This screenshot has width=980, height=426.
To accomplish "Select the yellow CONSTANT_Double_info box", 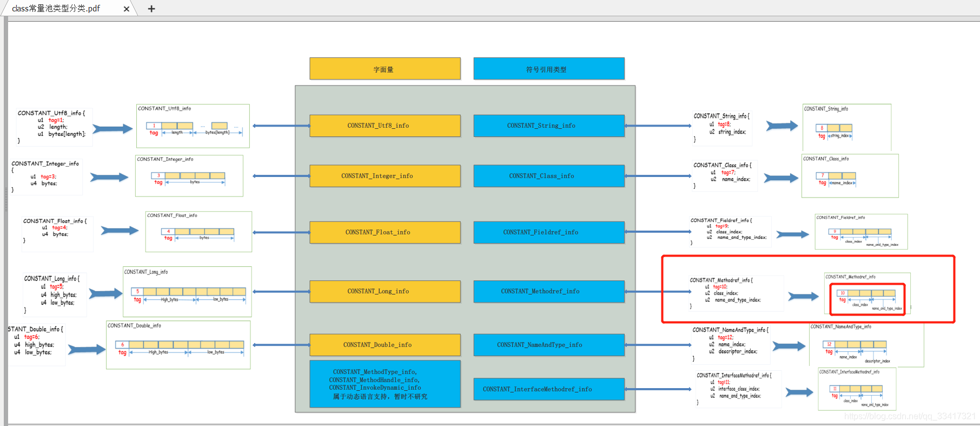I will [385, 345].
